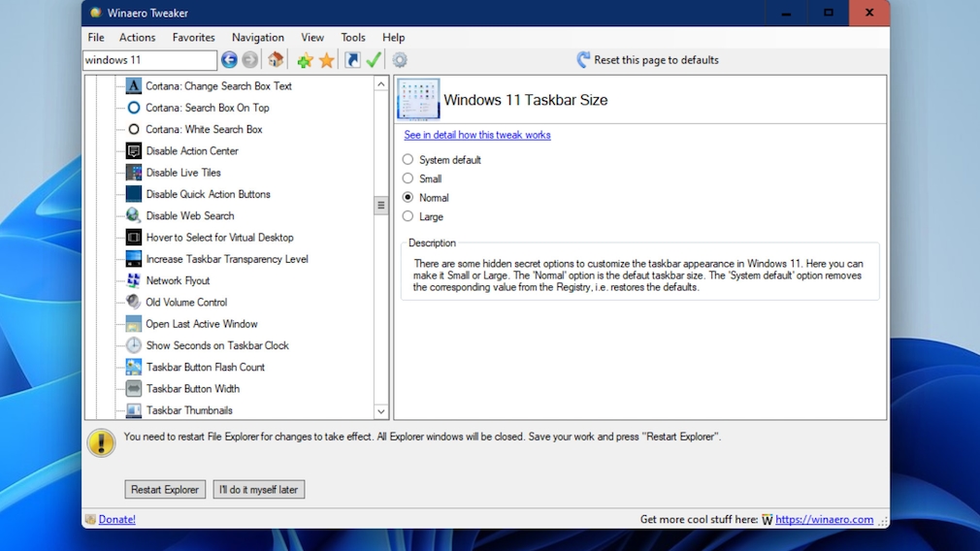Click the search box containing windows 11
The height and width of the screenshot is (551, 980).
[150, 60]
